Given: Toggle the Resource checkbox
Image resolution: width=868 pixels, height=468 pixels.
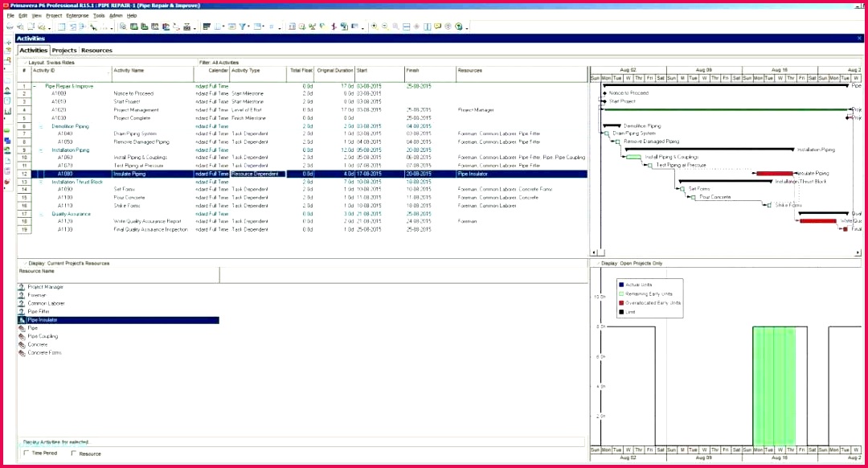Looking at the screenshot, I should pos(74,453).
